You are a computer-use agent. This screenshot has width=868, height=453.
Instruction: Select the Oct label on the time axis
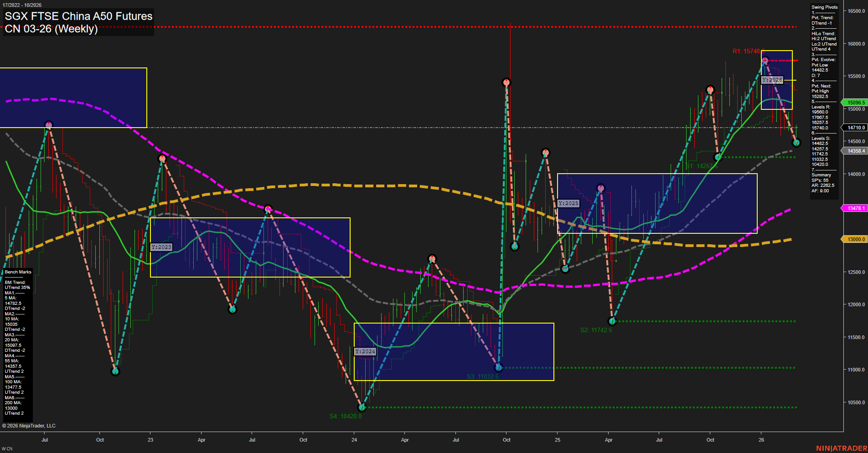point(100,440)
